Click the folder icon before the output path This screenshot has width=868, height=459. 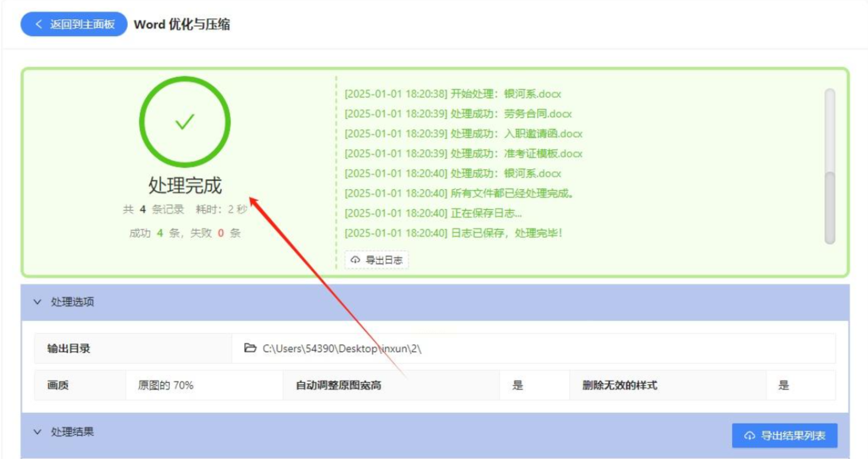pos(250,348)
